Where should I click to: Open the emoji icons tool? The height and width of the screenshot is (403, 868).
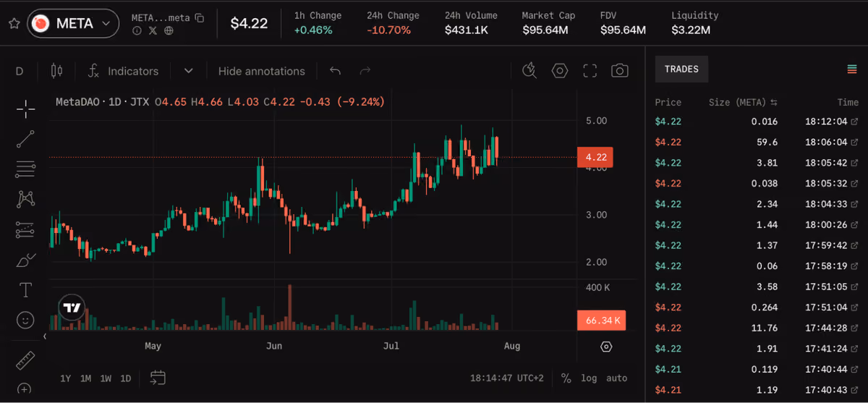tap(25, 320)
